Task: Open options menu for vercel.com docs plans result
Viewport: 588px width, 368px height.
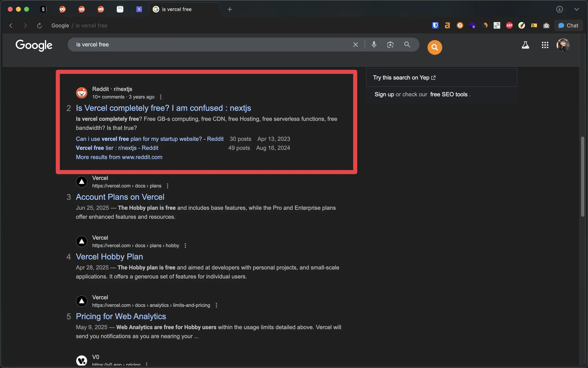Action: [168, 186]
